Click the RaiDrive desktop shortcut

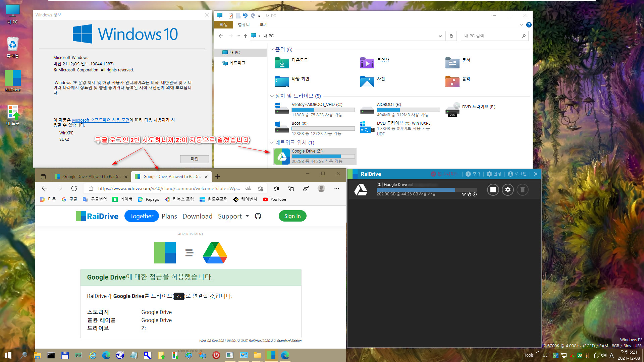pyautogui.click(x=13, y=81)
